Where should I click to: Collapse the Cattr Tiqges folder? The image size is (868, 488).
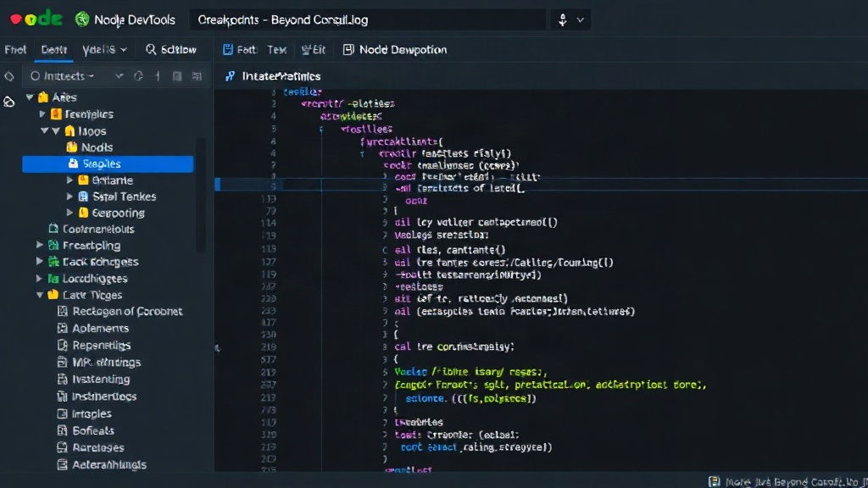pyautogui.click(x=39, y=295)
